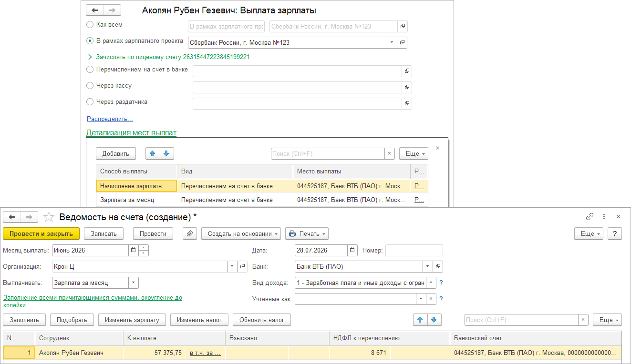Open Детализация мест выплат link
Viewport: 631px width, 364px height.
131,133
